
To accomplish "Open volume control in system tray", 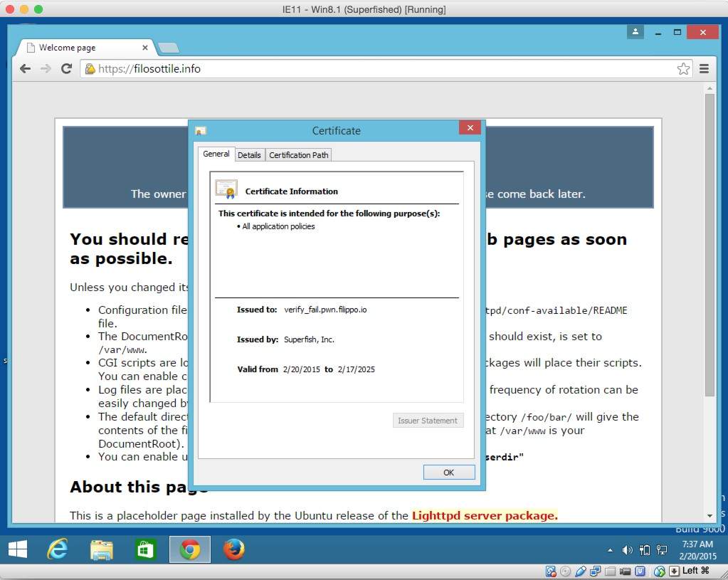I will [x=627, y=550].
